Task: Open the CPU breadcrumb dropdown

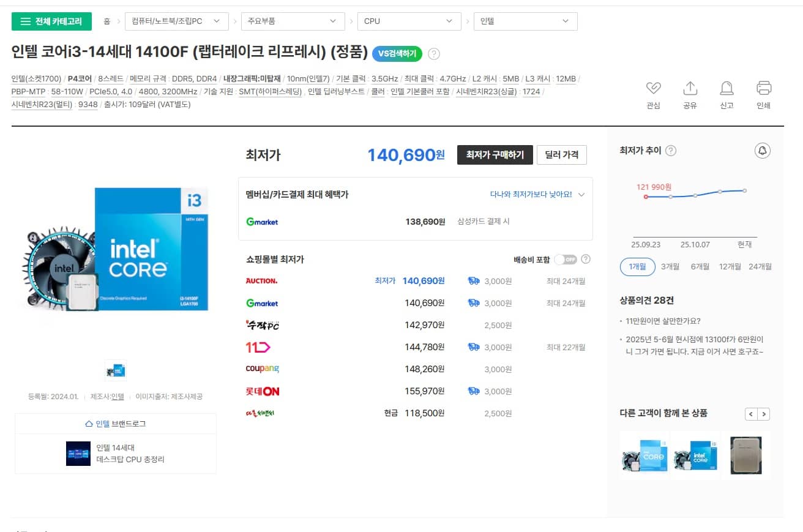Action: [x=409, y=21]
